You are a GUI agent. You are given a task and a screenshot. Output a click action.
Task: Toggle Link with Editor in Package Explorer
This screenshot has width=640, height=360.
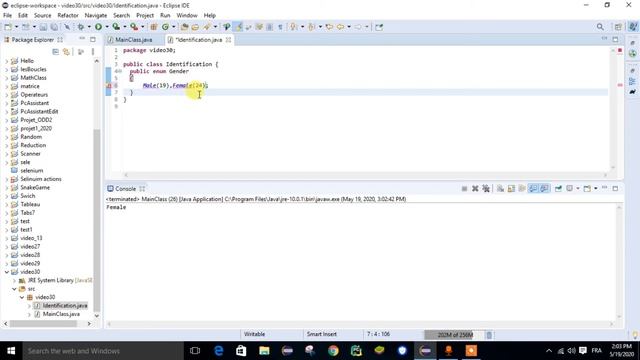(67, 52)
